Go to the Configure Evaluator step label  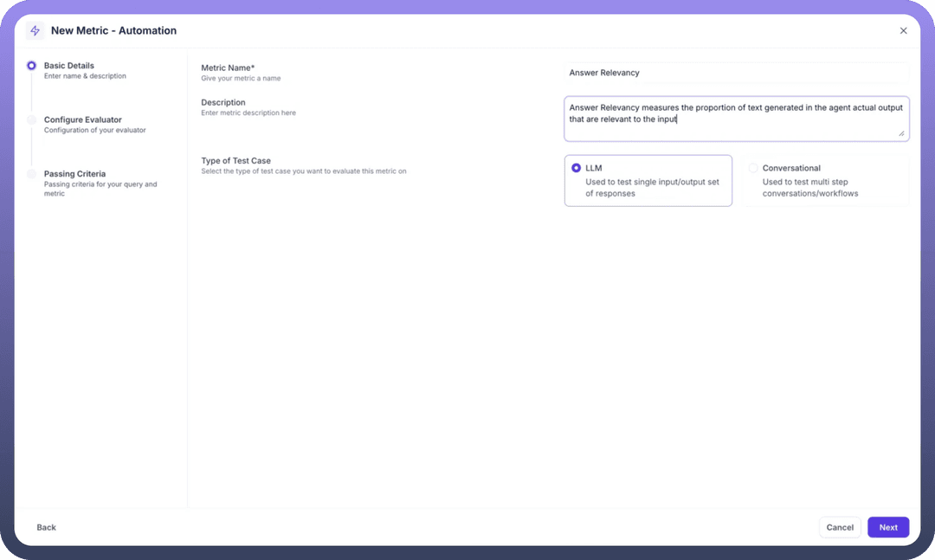83,120
